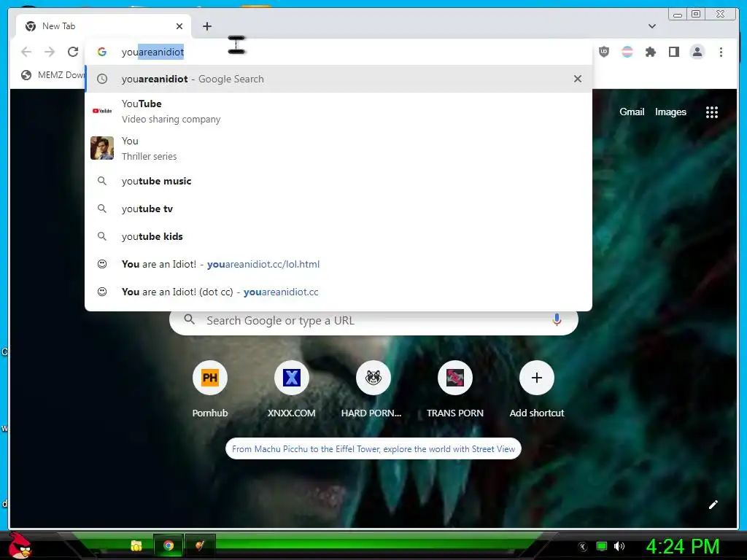This screenshot has height=560, width=747.
Task: Click the striped flag extension icon
Action: pyautogui.click(x=627, y=52)
